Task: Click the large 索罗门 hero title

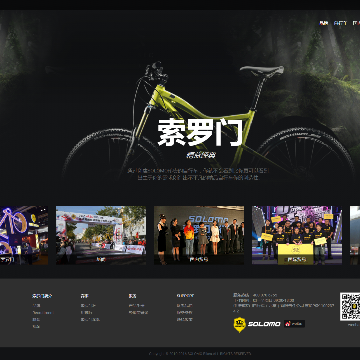Action: 200,132
